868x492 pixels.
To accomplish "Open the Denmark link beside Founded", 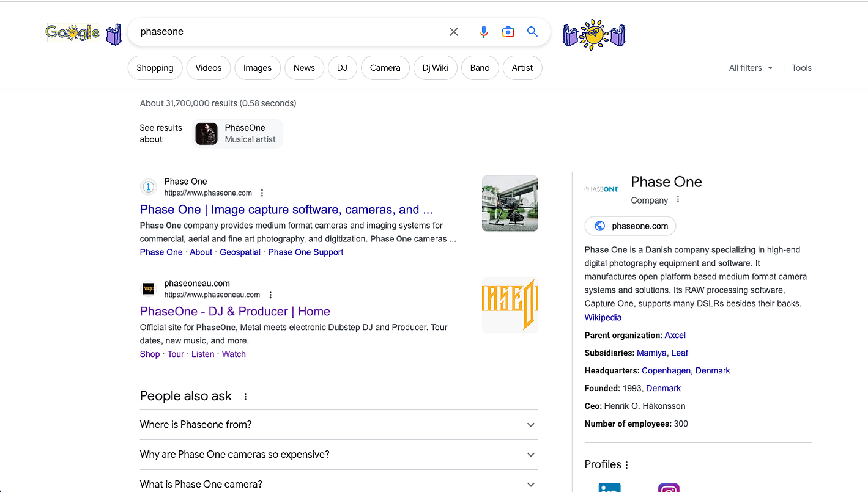I will 664,389.
